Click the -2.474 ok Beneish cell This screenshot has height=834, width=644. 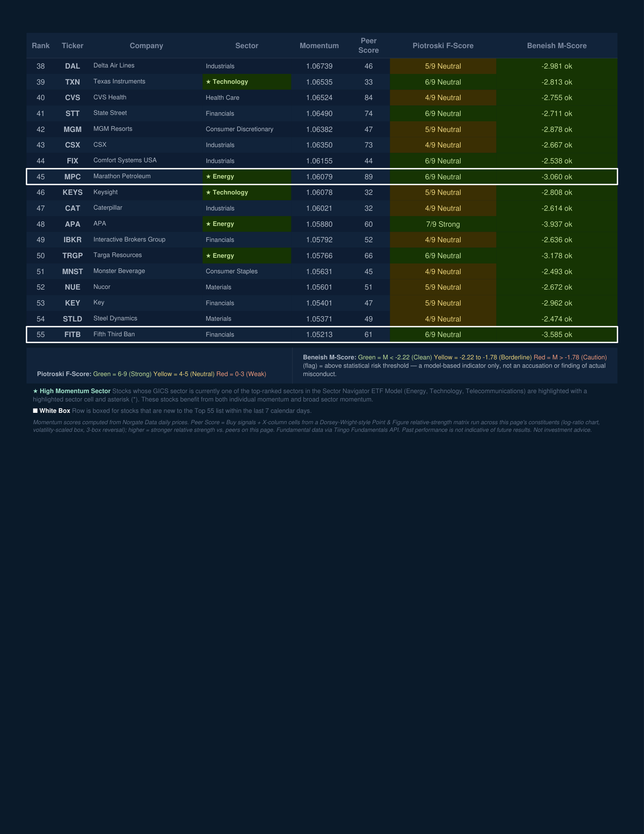pyautogui.click(x=556, y=319)
